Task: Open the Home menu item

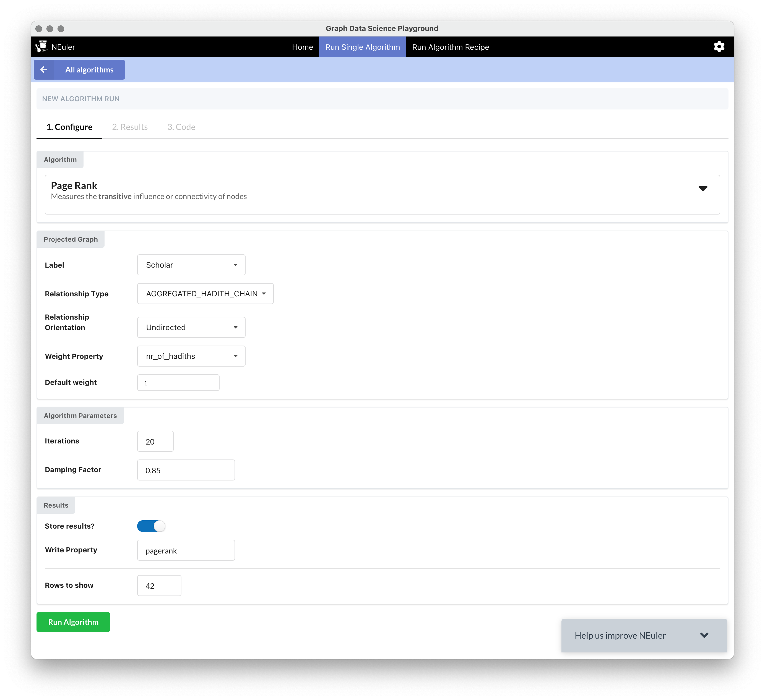Action: (x=302, y=47)
